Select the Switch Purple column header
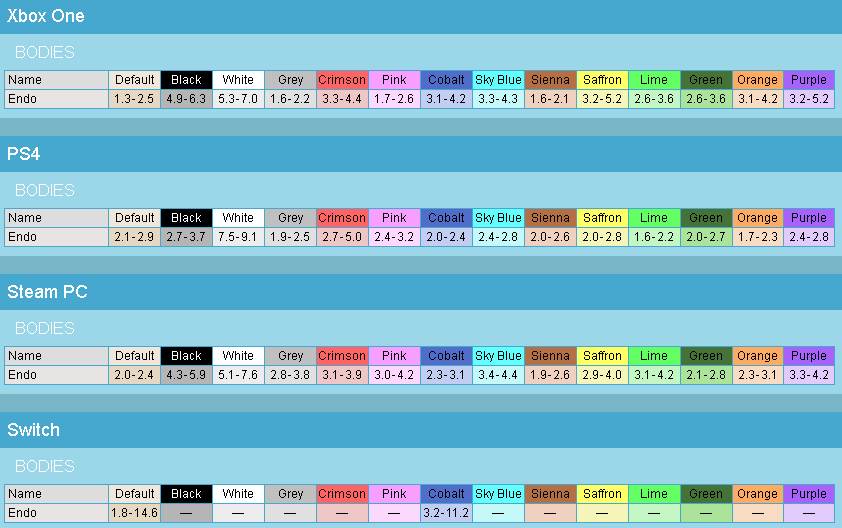This screenshot has height=528, width=842. 809,494
